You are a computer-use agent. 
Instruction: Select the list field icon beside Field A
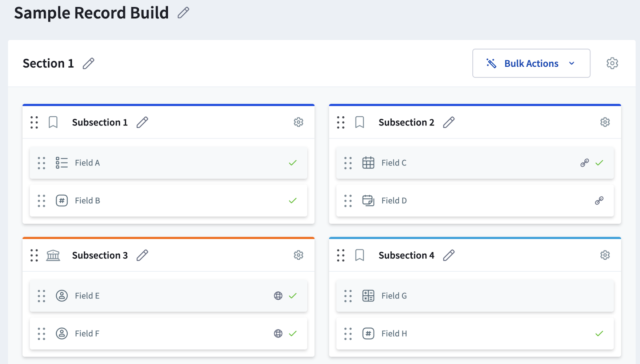tap(62, 163)
